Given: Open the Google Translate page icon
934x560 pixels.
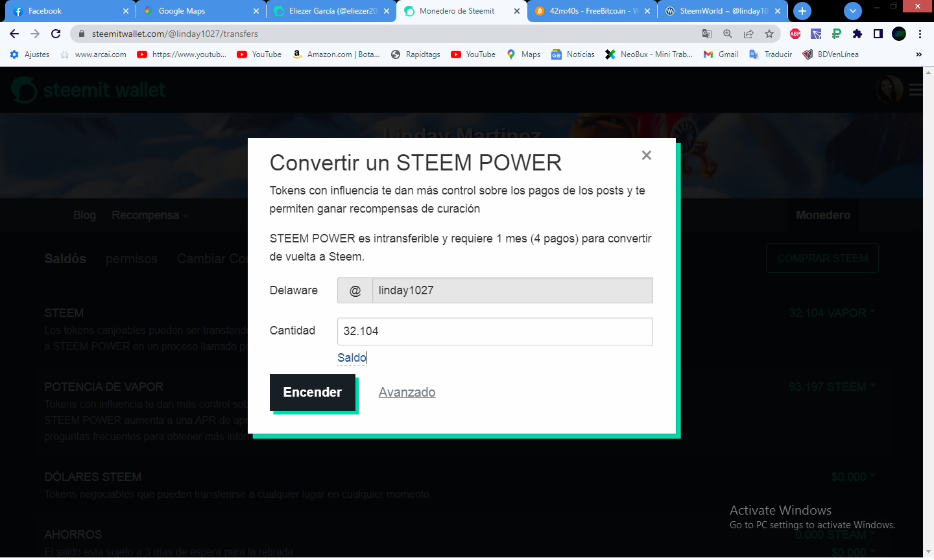Looking at the screenshot, I should coord(707,34).
